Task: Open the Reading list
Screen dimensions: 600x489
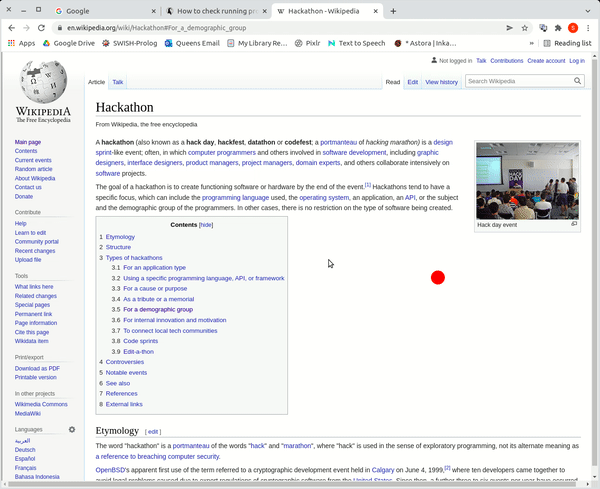Action: coord(567,43)
